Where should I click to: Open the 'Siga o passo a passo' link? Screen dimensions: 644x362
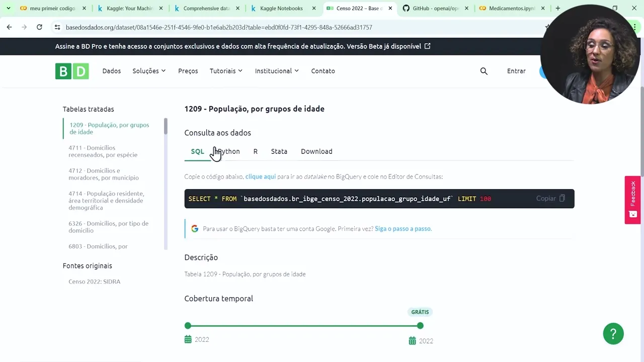click(403, 229)
